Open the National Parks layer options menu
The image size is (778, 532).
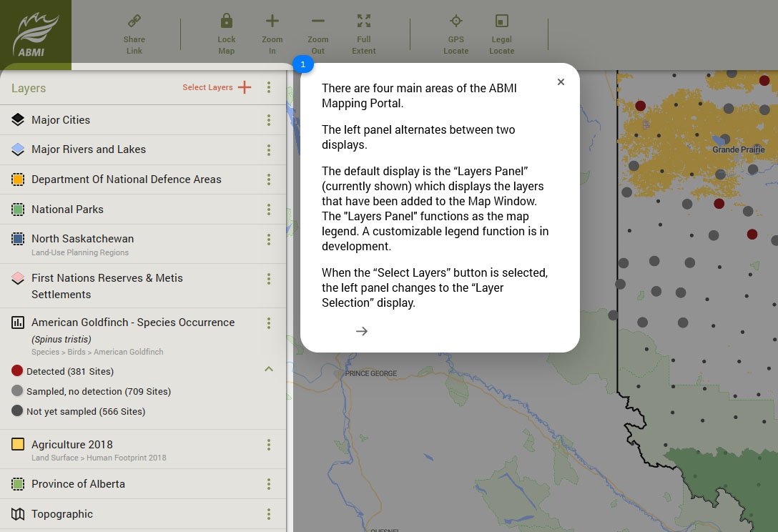tap(269, 210)
